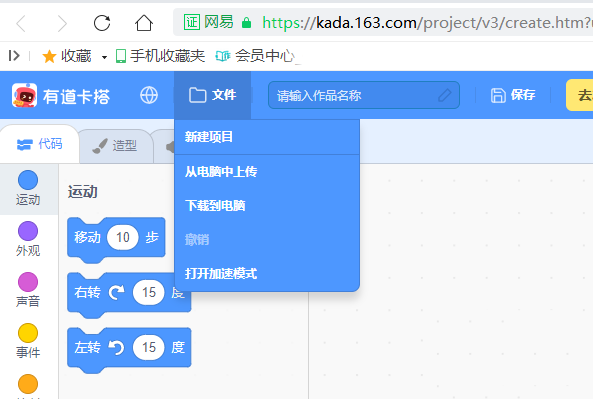The width and height of the screenshot is (593, 399).
Task: Click the counterclockwise arrow in 左转 block
Action: [116, 347]
